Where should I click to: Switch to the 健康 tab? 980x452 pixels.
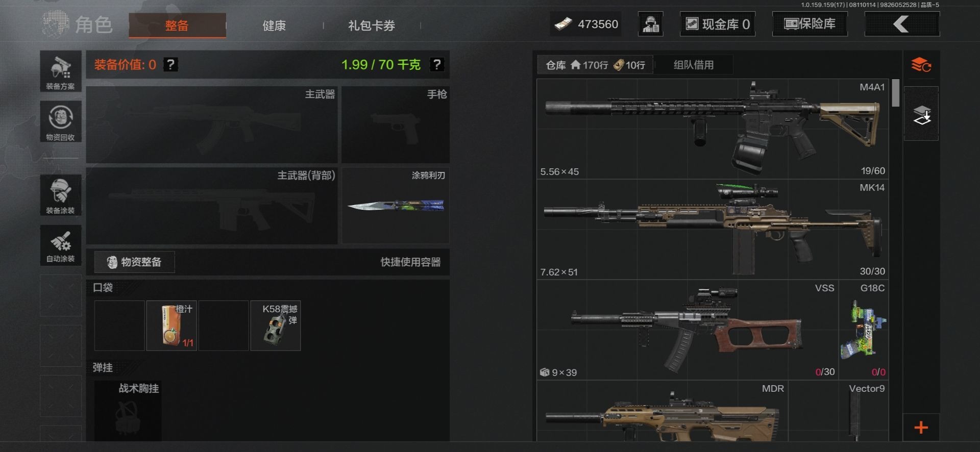[x=274, y=26]
